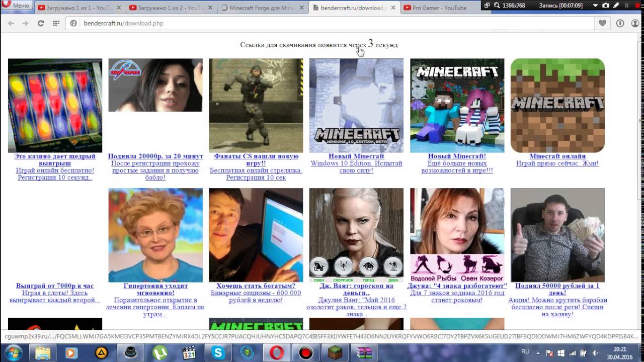Click the address bar with bendercraft.ru/download.php

330,24
